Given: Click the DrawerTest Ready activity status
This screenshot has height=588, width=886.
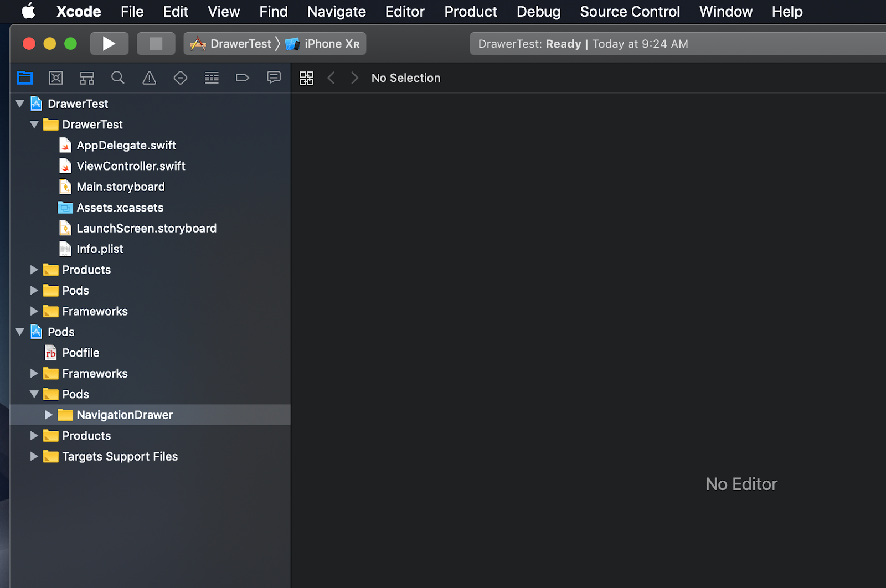Looking at the screenshot, I should pyautogui.click(x=678, y=44).
